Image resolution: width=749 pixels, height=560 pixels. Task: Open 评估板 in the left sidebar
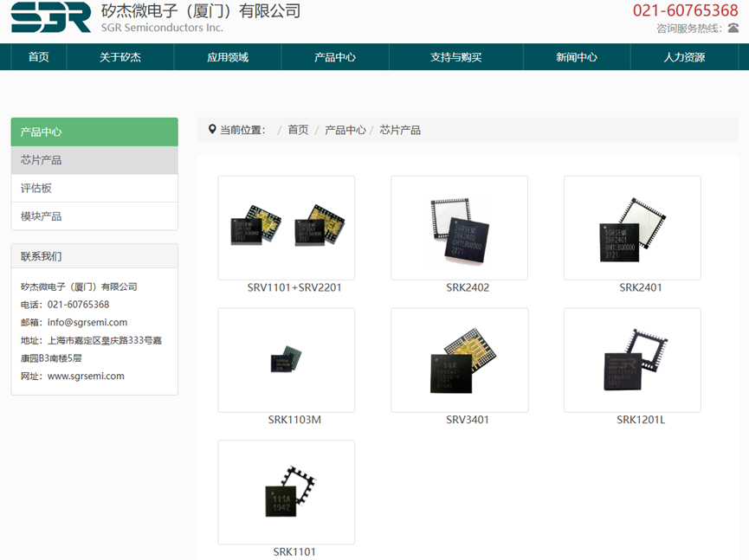click(94, 188)
